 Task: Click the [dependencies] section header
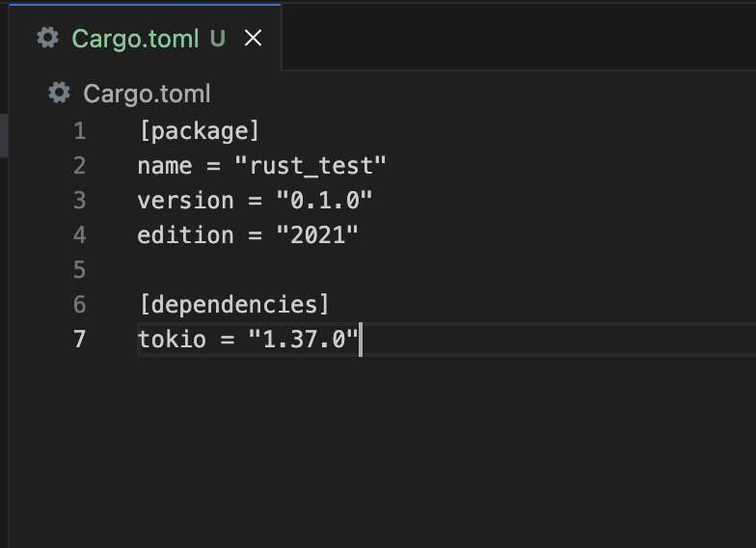click(234, 305)
